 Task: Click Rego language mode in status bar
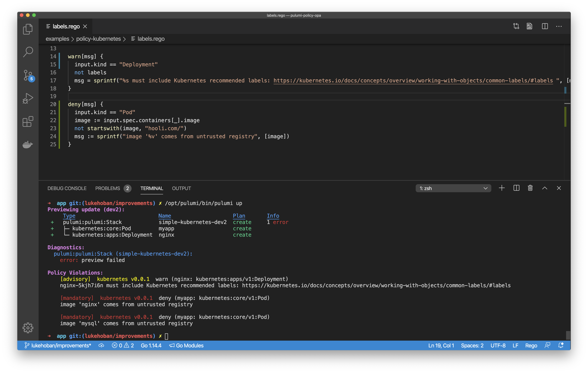531,345
